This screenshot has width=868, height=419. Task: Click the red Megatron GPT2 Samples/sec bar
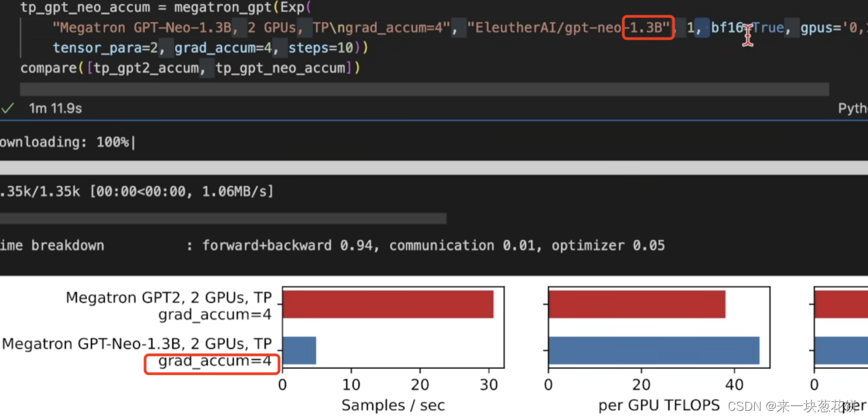388,304
